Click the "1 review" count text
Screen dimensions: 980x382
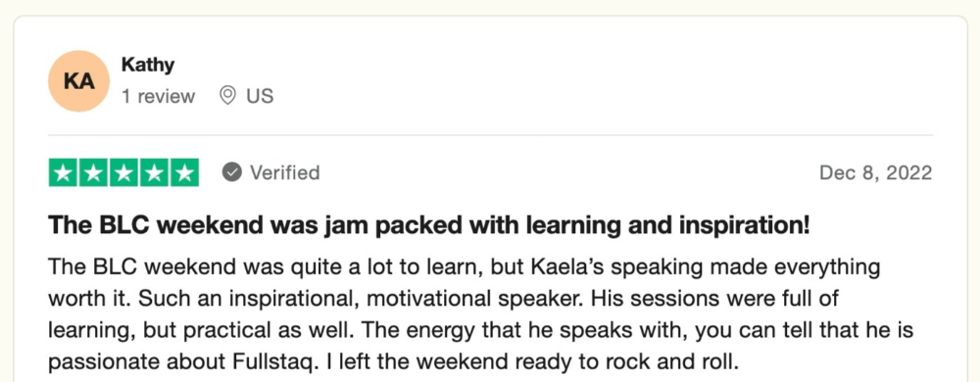[158, 96]
